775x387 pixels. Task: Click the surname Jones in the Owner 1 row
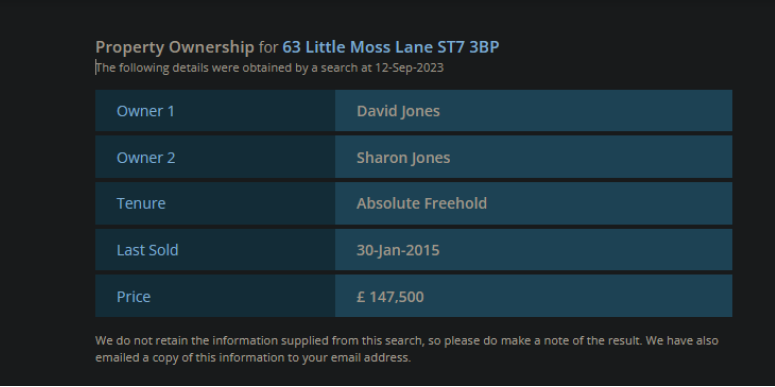coord(419,112)
